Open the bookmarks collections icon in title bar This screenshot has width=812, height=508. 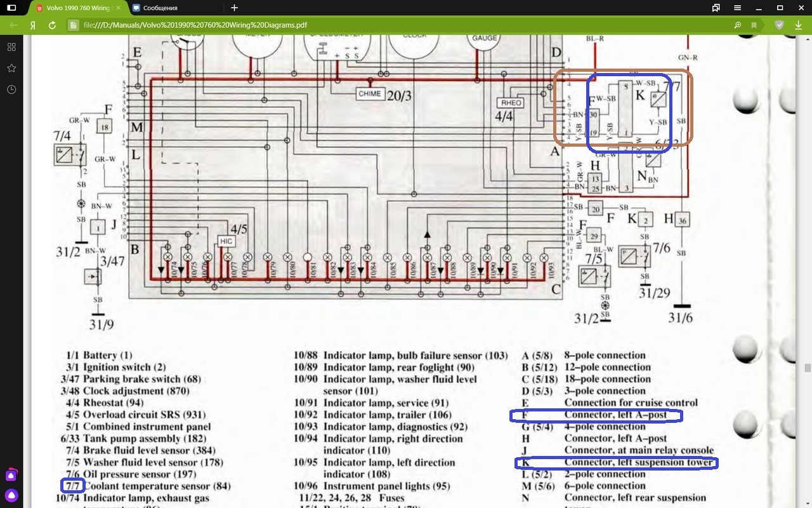[716, 8]
